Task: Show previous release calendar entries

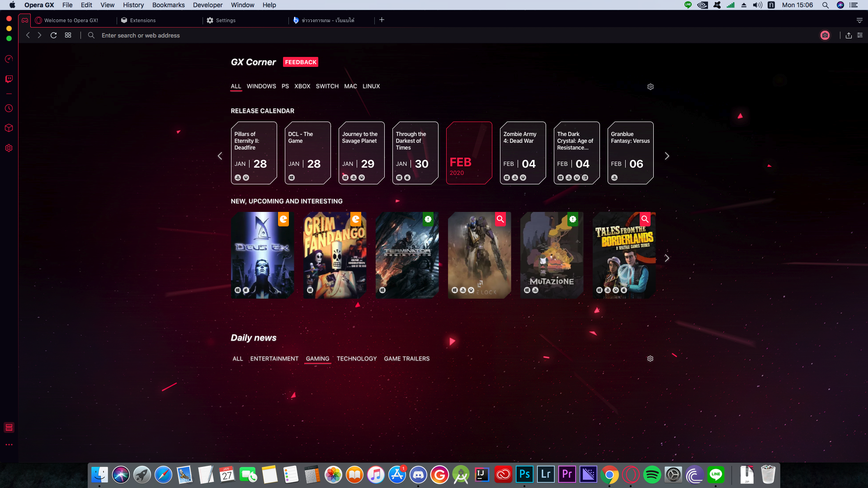Action: pyautogui.click(x=220, y=156)
